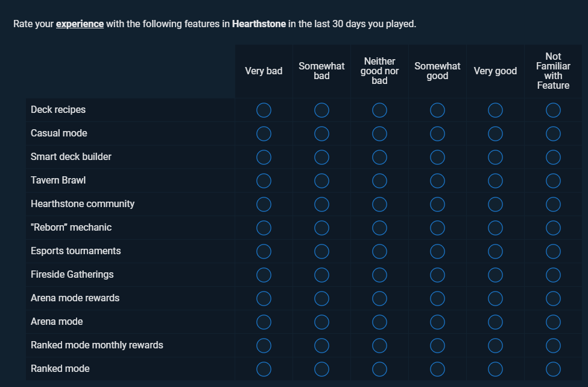Select Very good for Arena mode
Image resolution: width=588 pixels, height=387 pixels.
coord(495,322)
